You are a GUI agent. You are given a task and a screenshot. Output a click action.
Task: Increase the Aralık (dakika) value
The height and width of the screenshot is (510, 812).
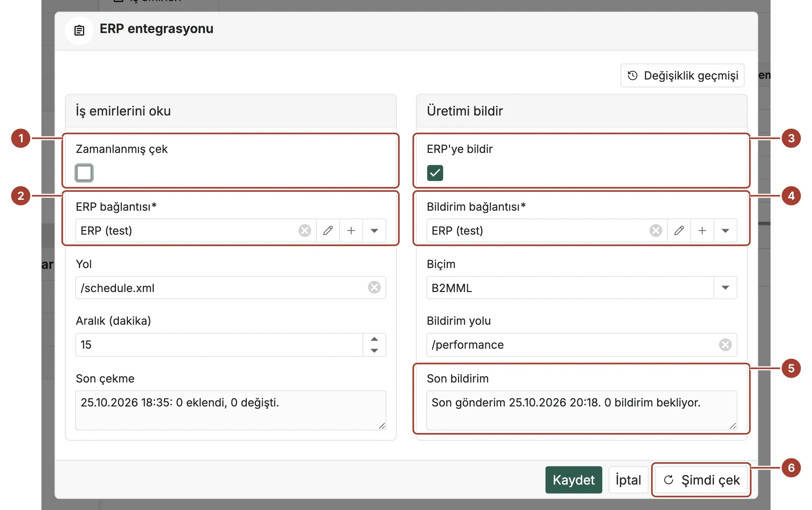374,339
